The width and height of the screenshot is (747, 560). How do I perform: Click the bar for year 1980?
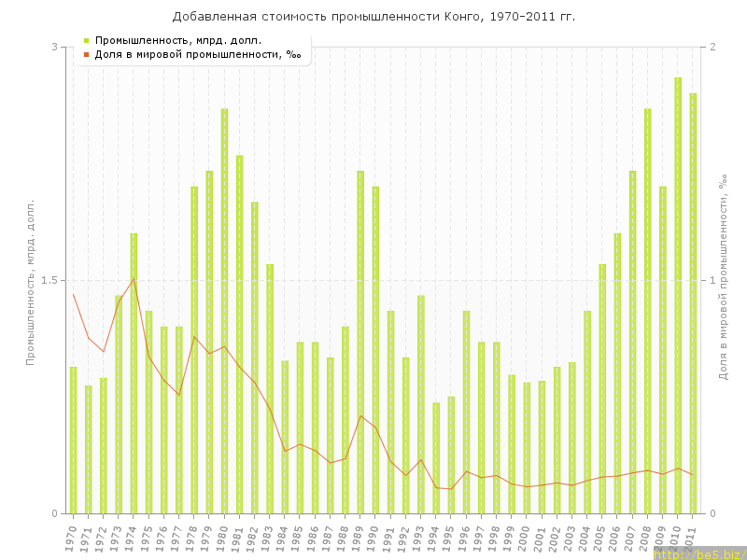(224, 311)
